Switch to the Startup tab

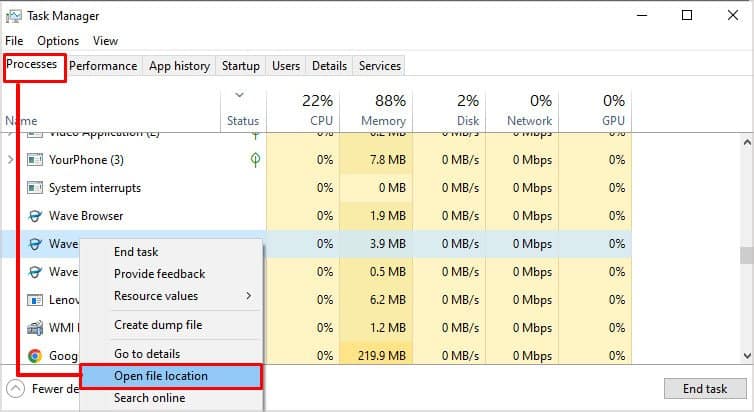click(x=240, y=66)
